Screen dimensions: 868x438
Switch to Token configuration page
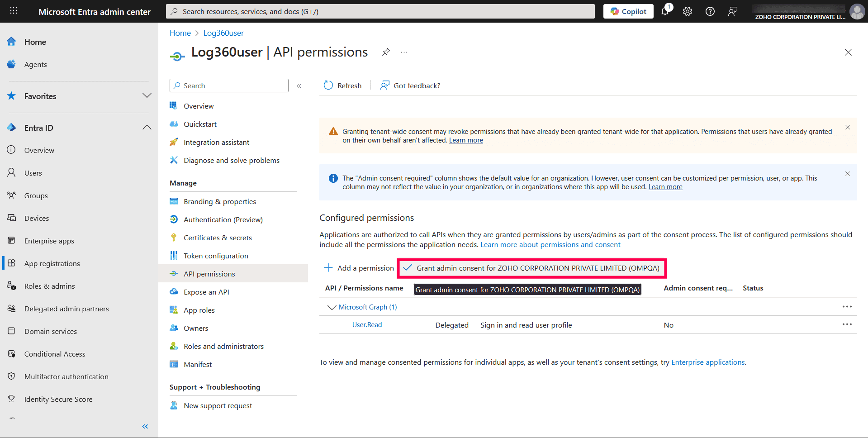[216, 255]
